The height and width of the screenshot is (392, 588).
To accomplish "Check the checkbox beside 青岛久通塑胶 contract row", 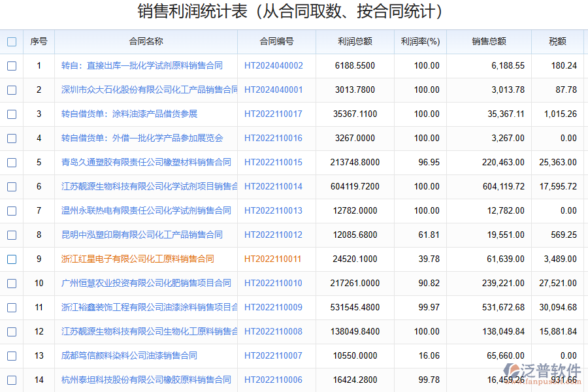I will 11,162.
